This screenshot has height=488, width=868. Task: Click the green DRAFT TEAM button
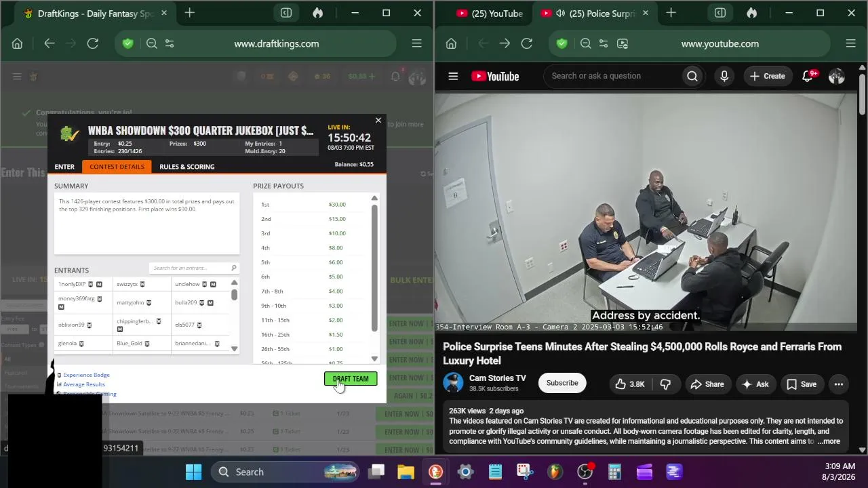click(351, 379)
